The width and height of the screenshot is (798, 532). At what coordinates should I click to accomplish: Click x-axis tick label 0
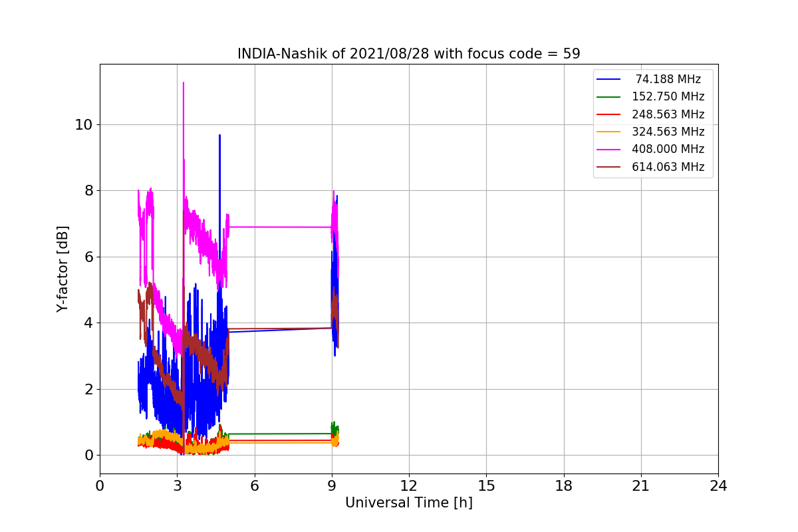point(100,486)
